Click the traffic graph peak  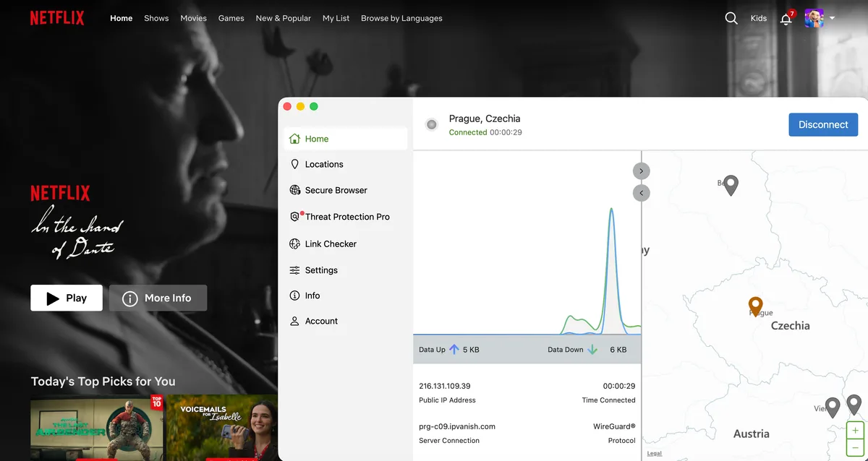tap(612, 210)
